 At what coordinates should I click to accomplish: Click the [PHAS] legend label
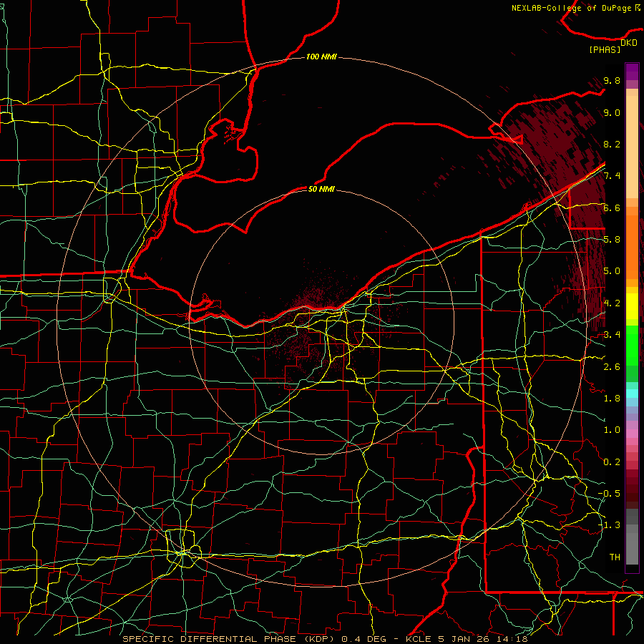pyautogui.click(x=605, y=50)
